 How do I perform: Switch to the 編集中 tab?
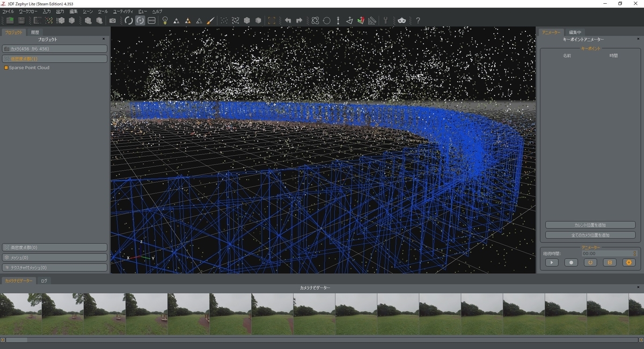(x=575, y=32)
